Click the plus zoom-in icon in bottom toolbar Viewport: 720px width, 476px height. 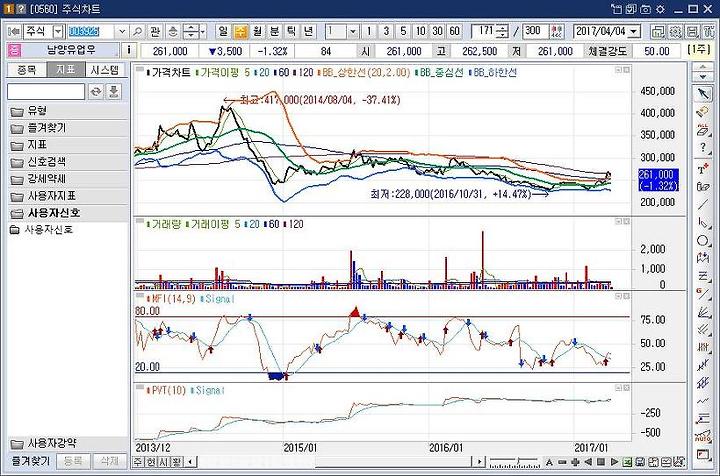575,462
